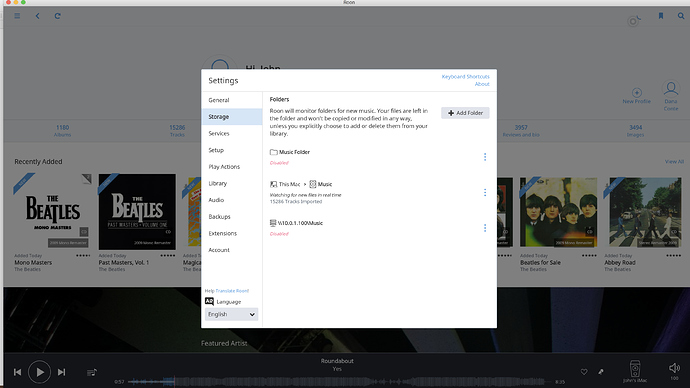
Task: Click the pin icon near heart
Action: tap(601, 372)
